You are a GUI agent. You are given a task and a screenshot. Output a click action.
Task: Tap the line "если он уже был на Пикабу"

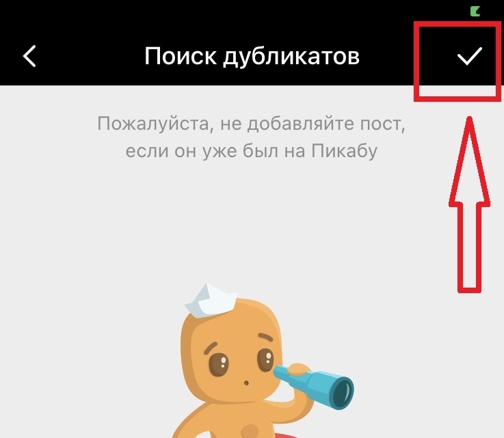(252, 151)
